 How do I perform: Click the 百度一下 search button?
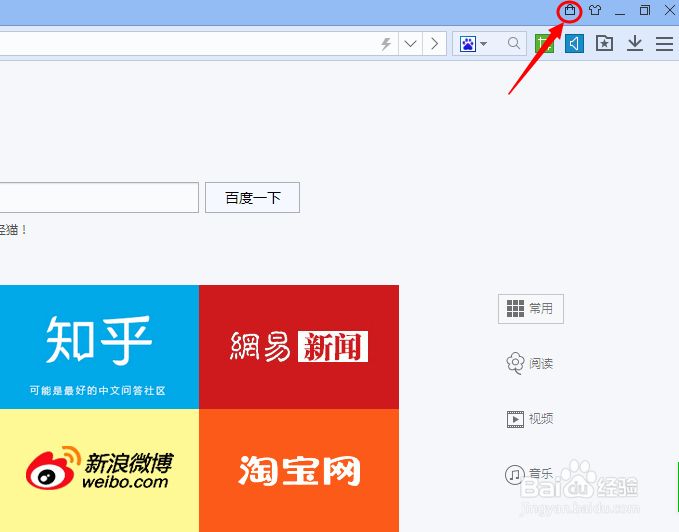coord(252,198)
